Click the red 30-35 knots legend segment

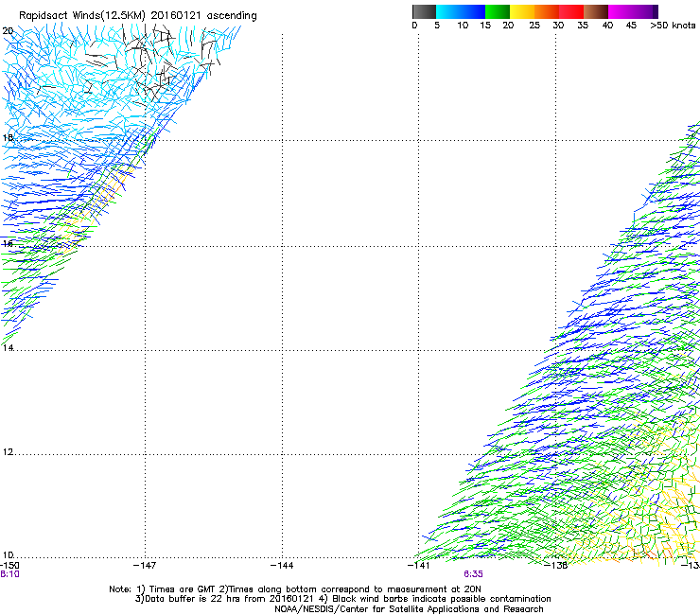(x=571, y=11)
